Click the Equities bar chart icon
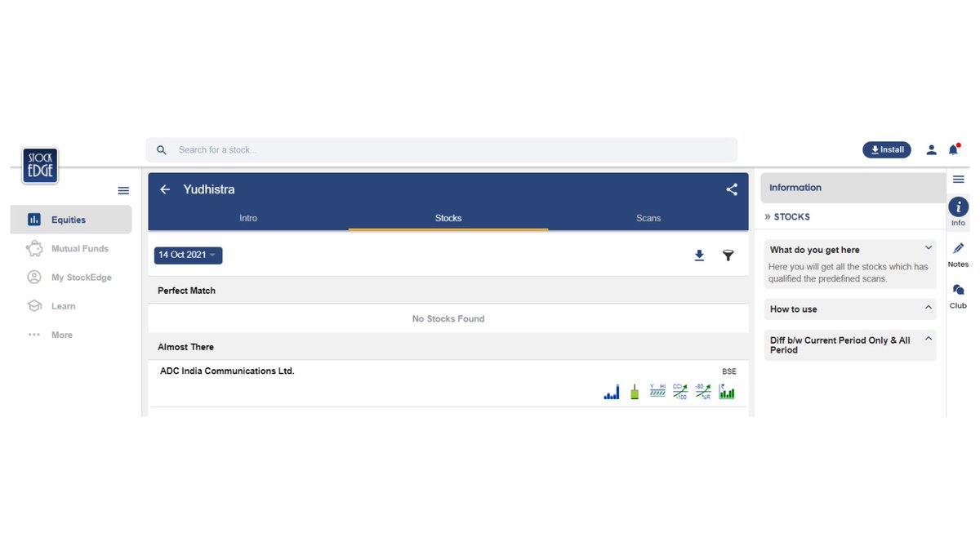 click(x=34, y=220)
